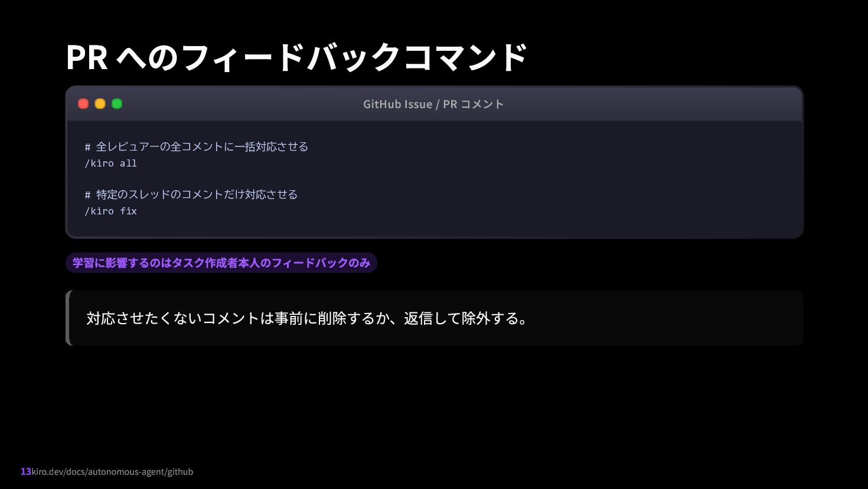Image resolution: width=868 pixels, height=489 pixels.
Task: Click the comment line '# 全レビュアーの全コメントに一括対応させる'
Action: tap(197, 146)
